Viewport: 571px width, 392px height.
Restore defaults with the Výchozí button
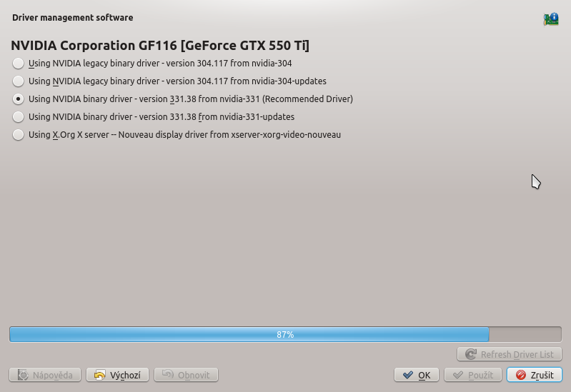118,375
